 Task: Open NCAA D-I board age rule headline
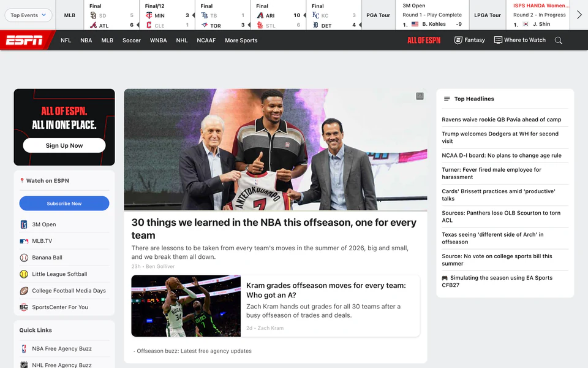click(x=502, y=155)
